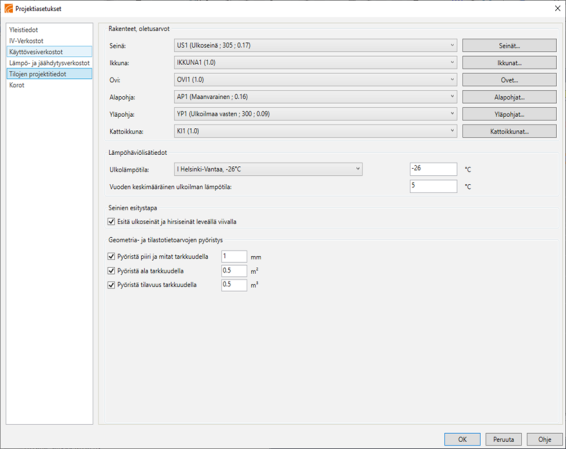Focus the yearly average temperature field
This screenshot has height=449, width=566.
click(x=434, y=186)
